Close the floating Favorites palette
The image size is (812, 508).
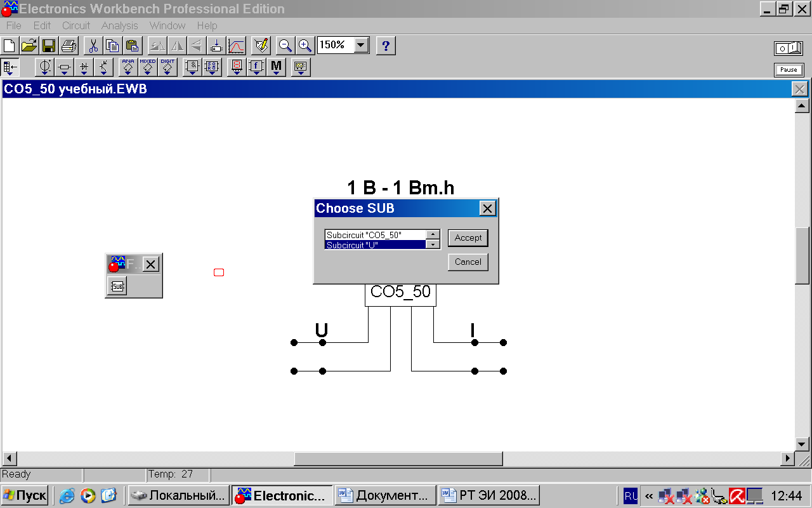pyautogui.click(x=150, y=264)
